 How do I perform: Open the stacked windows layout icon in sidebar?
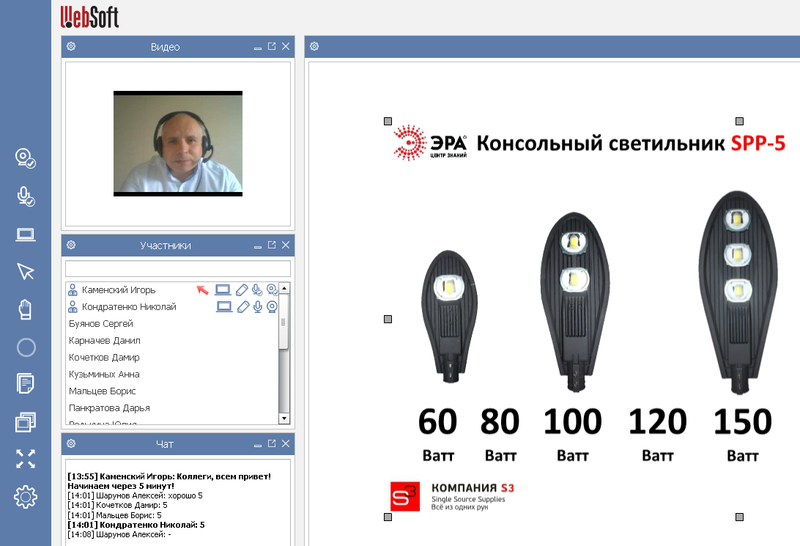tap(26, 422)
